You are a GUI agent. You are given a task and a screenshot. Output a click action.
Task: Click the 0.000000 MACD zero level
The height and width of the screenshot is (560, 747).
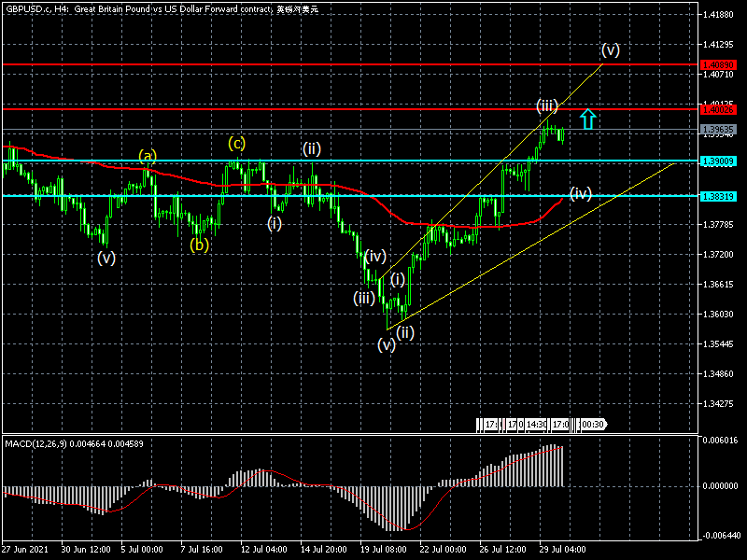point(721,486)
